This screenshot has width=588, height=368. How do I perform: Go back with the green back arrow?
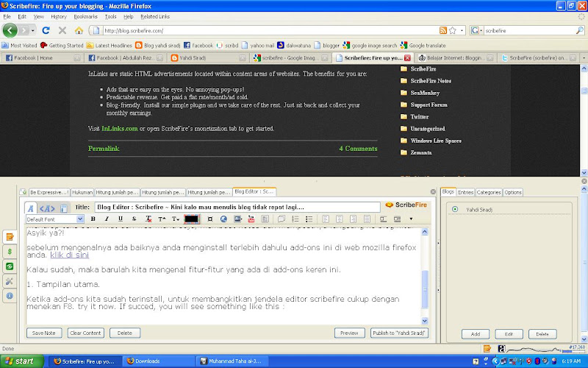click(x=10, y=30)
